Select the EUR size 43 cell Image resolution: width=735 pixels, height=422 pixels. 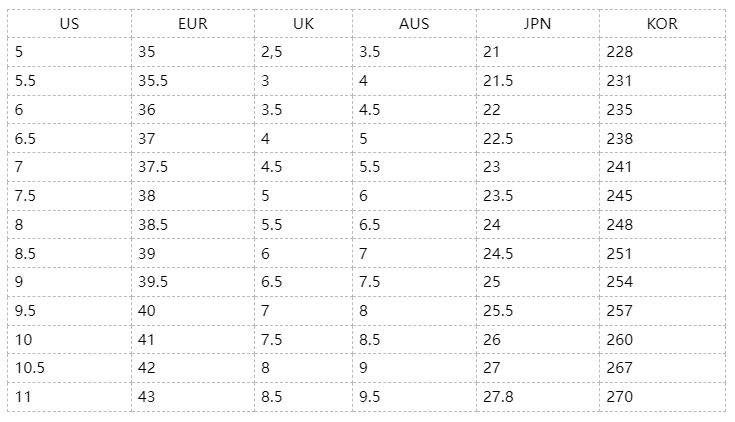click(x=147, y=397)
